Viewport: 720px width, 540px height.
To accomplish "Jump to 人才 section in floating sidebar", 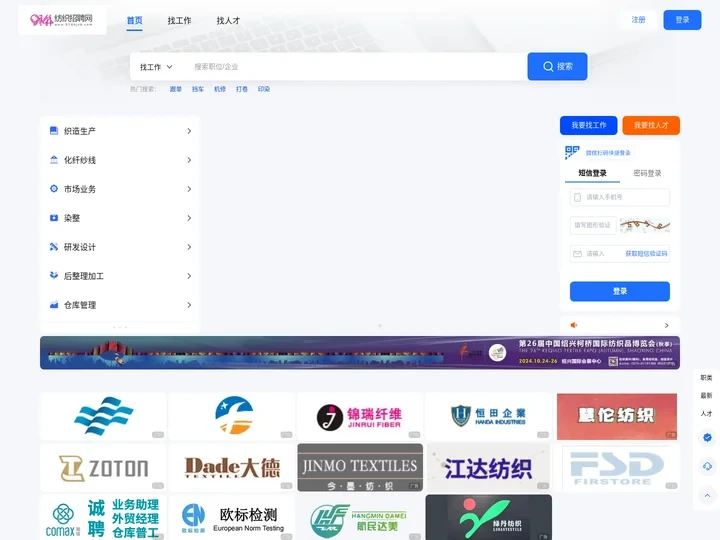I will coord(706,413).
